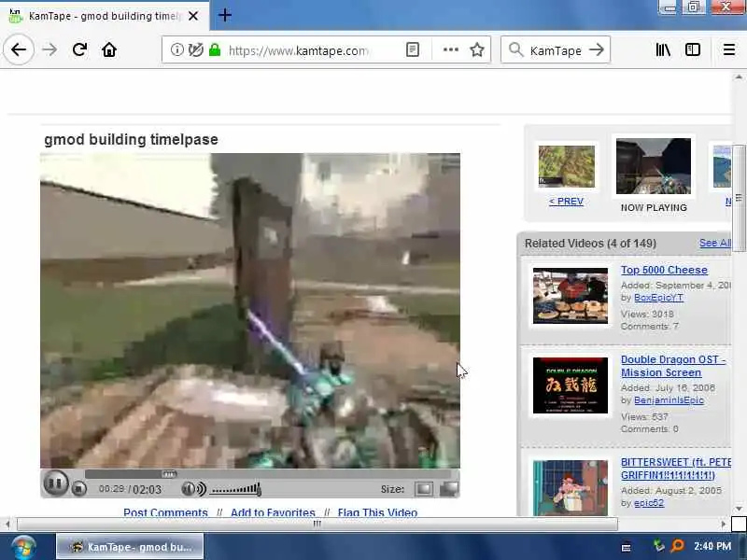The image size is (747, 560).
Task: Open the BITTERSWEET ft. Peter Griffin video
Action: (x=675, y=469)
